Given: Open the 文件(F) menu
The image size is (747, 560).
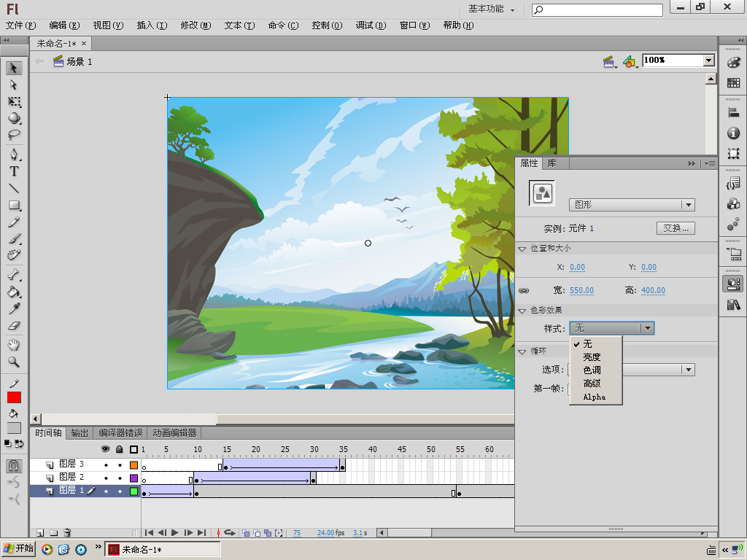Looking at the screenshot, I should point(20,26).
